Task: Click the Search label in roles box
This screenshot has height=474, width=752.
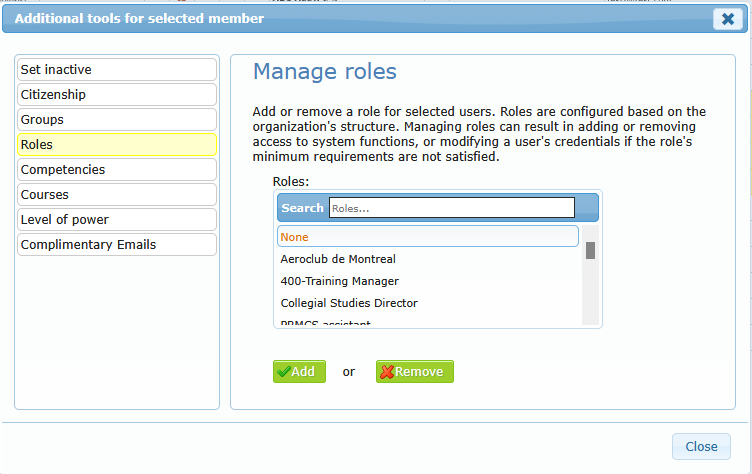Action: click(302, 208)
